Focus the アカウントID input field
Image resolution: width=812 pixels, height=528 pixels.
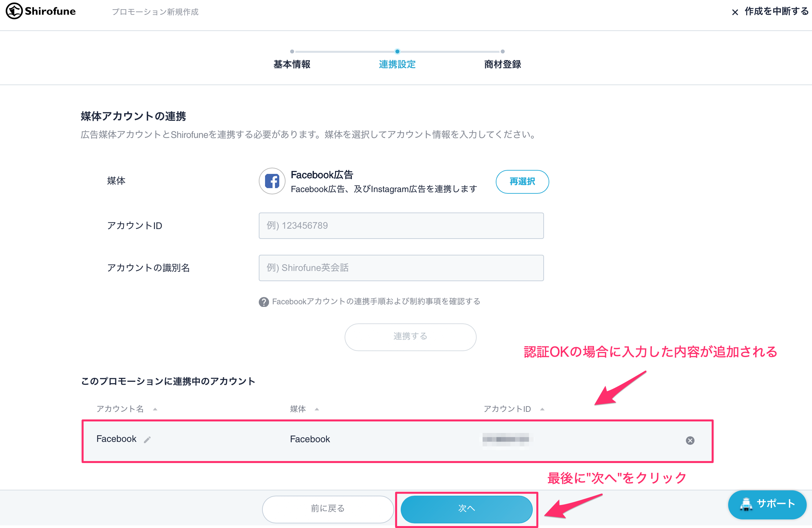click(x=401, y=225)
